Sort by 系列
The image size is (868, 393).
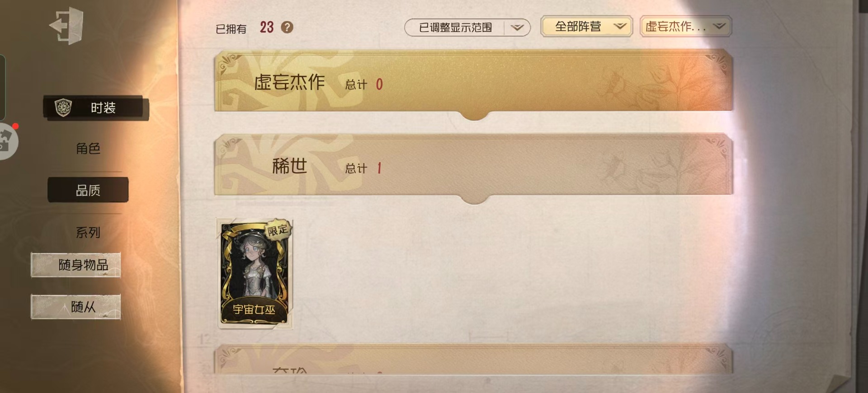pyautogui.click(x=88, y=232)
